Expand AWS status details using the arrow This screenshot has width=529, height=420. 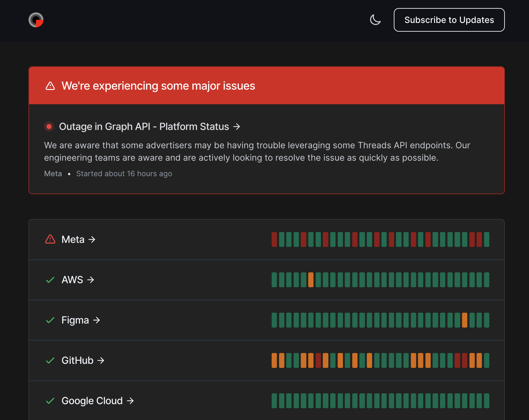coord(91,279)
